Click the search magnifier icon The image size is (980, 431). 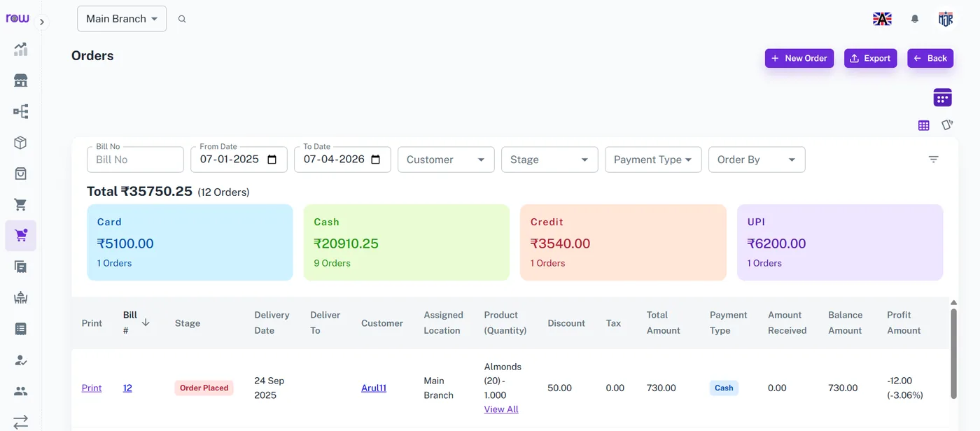[x=182, y=19]
